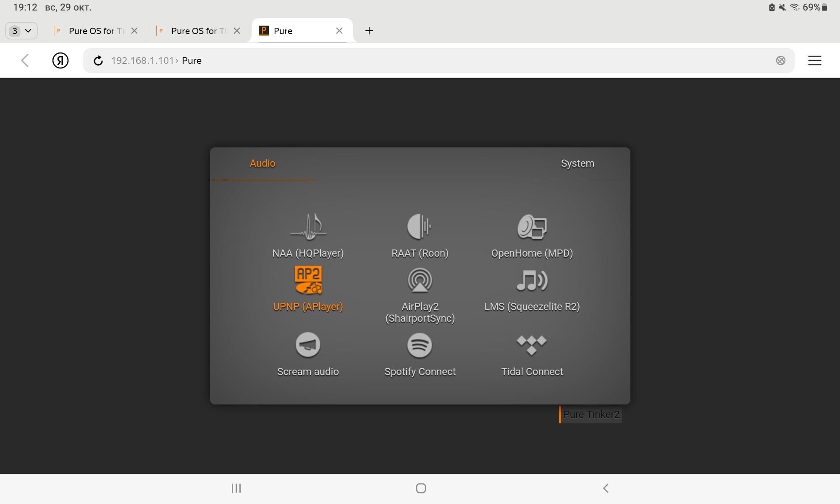Choose the OpenHome (MPD) icon

[532, 227]
